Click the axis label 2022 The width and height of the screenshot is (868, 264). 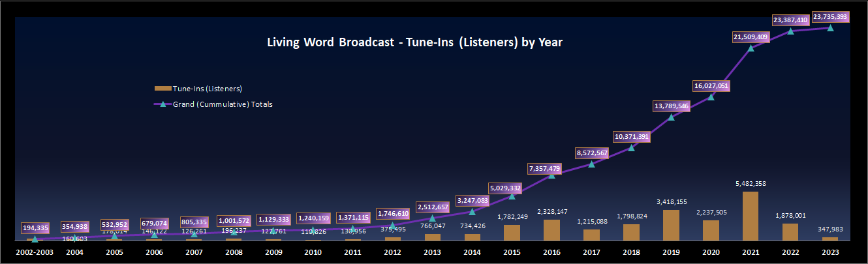coord(790,252)
